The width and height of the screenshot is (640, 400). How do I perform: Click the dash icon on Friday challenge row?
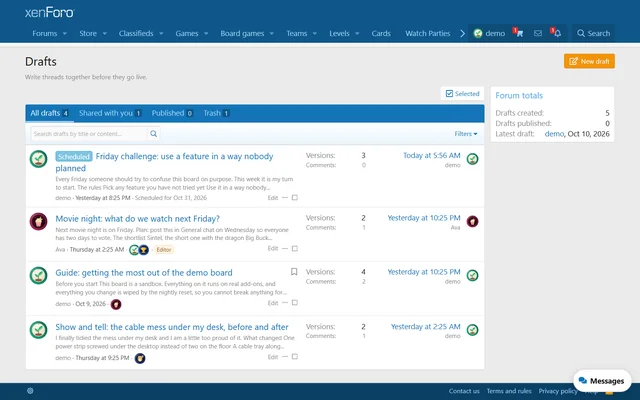285,198
